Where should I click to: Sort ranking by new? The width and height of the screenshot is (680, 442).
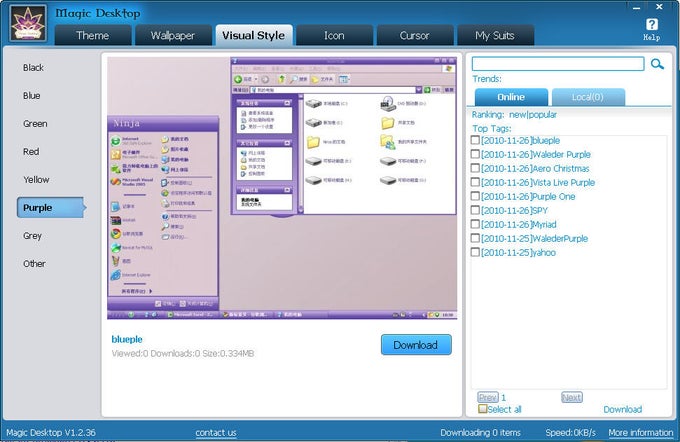[x=517, y=115]
